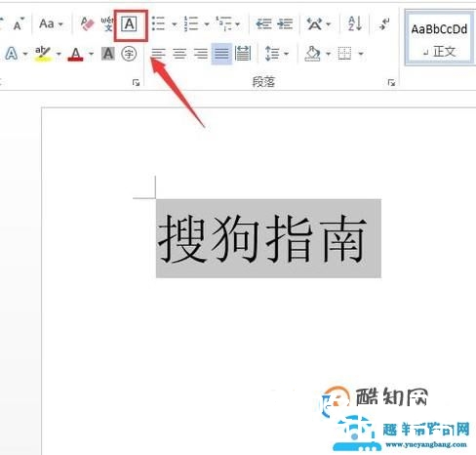Click the Text Effects outlined A icon
476x455 pixels.
[x=12, y=54]
